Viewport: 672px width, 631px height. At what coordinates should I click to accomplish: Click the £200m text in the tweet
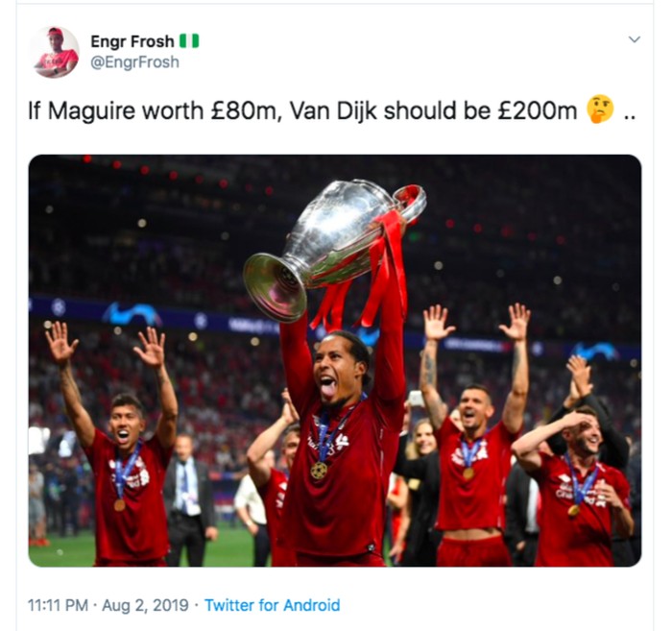[538, 111]
